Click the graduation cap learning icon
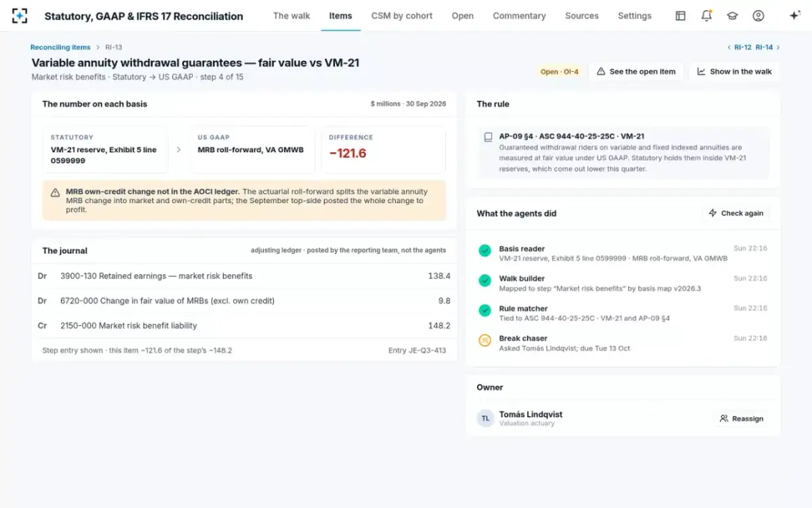This screenshot has height=508, width=812. pyautogui.click(x=732, y=16)
